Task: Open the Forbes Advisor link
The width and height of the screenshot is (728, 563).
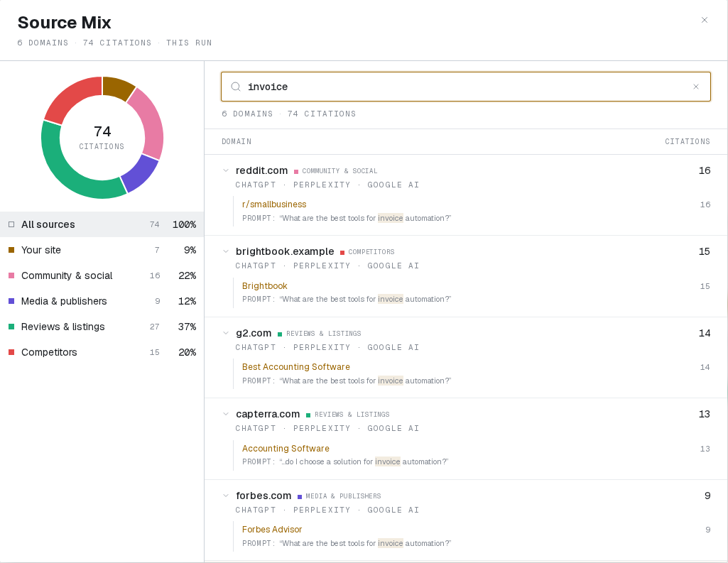Action: tap(271, 529)
